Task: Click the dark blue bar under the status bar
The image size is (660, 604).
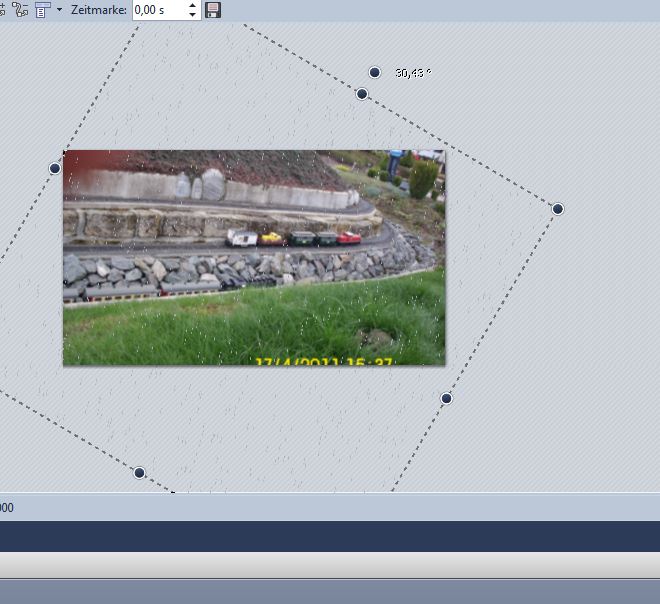Action: tap(330, 535)
